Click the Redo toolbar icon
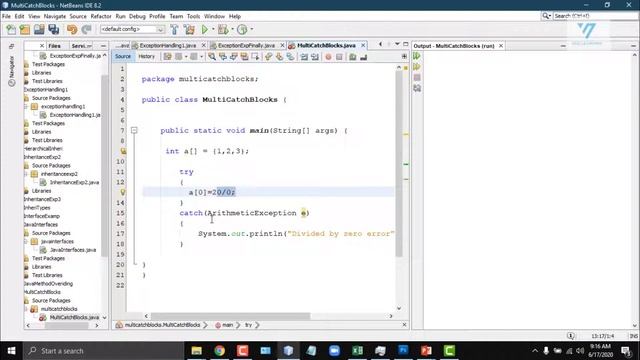The width and height of the screenshot is (640, 360). 86,29
